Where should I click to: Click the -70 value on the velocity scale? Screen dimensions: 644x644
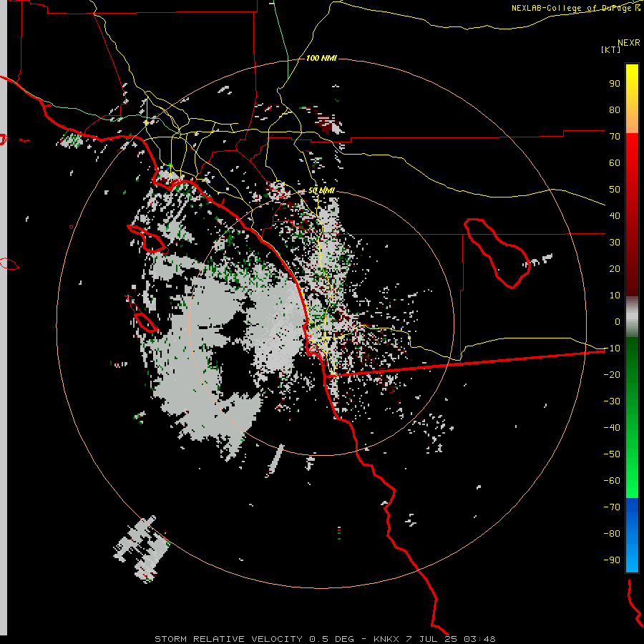612,507
